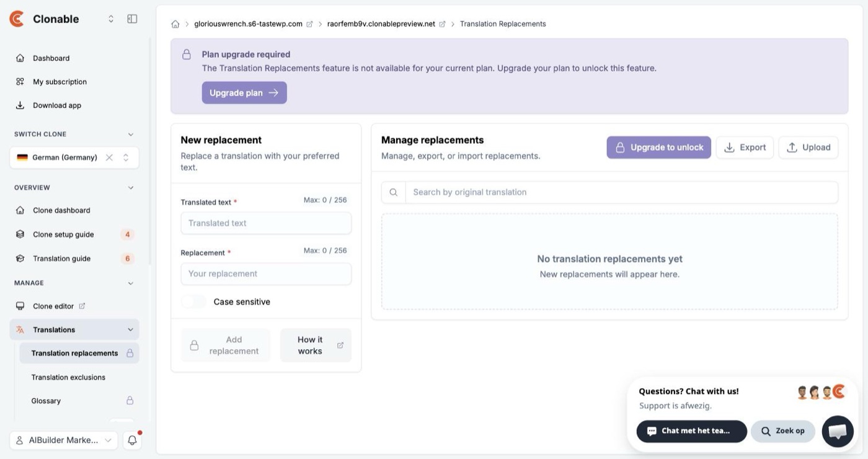
Task: Open the German (Germany) clone switcher
Action: 74,158
